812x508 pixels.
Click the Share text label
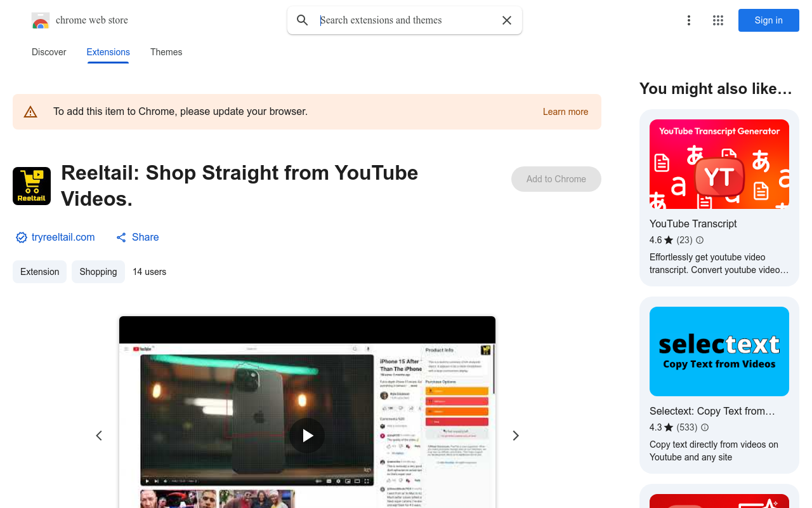pyautogui.click(x=145, y=237)
